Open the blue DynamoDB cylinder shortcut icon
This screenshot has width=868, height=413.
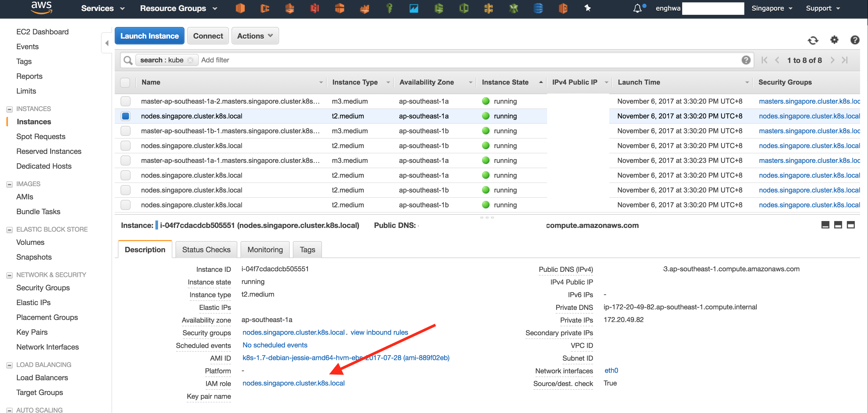(538, 8)
